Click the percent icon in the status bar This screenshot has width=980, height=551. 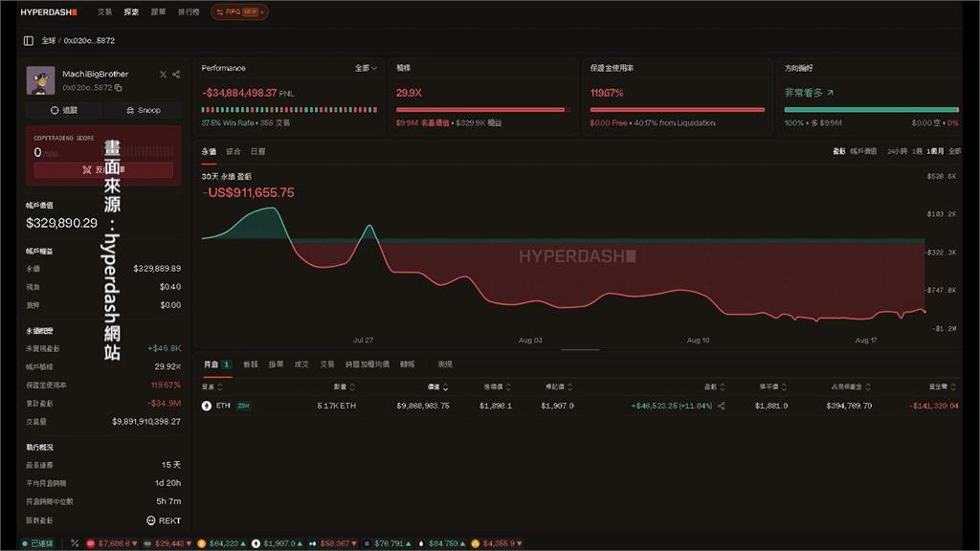[x=75, y=543]
